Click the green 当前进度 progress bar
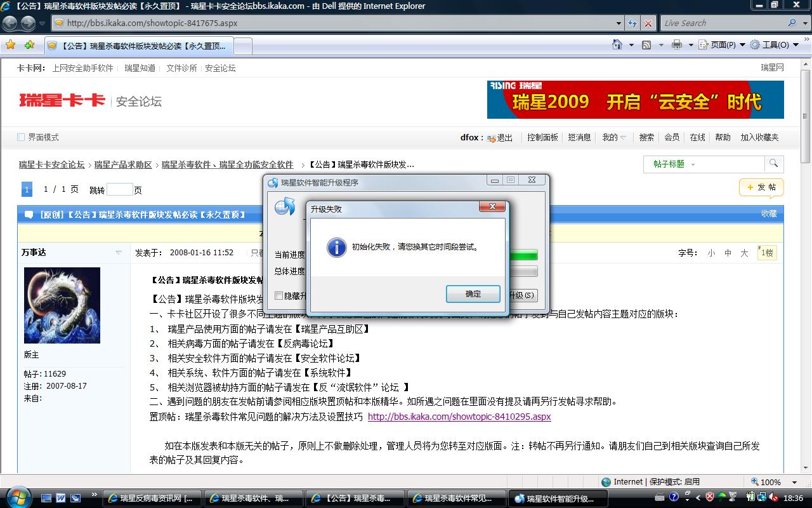The height and width of the screenshot is (508, 812). point(523,255)
